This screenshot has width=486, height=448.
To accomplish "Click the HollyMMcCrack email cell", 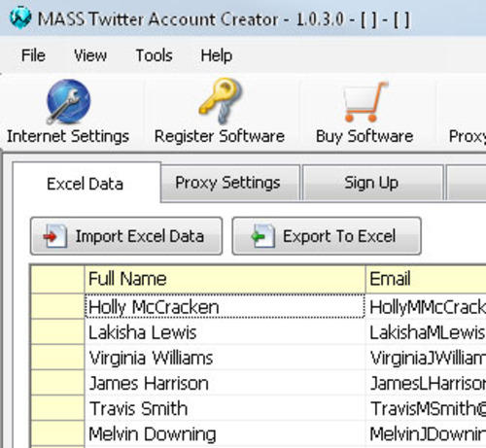I will (x=426, y=306).
